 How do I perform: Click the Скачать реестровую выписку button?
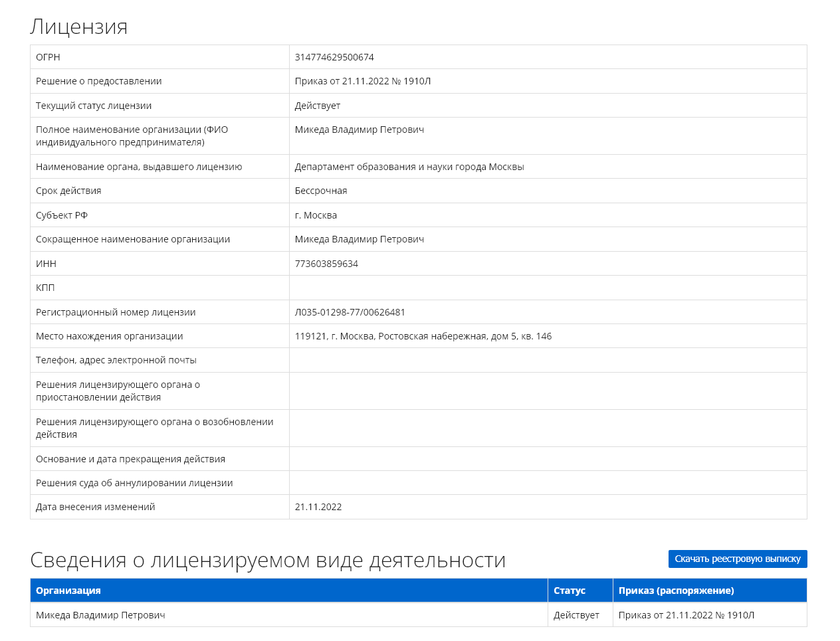737,559
